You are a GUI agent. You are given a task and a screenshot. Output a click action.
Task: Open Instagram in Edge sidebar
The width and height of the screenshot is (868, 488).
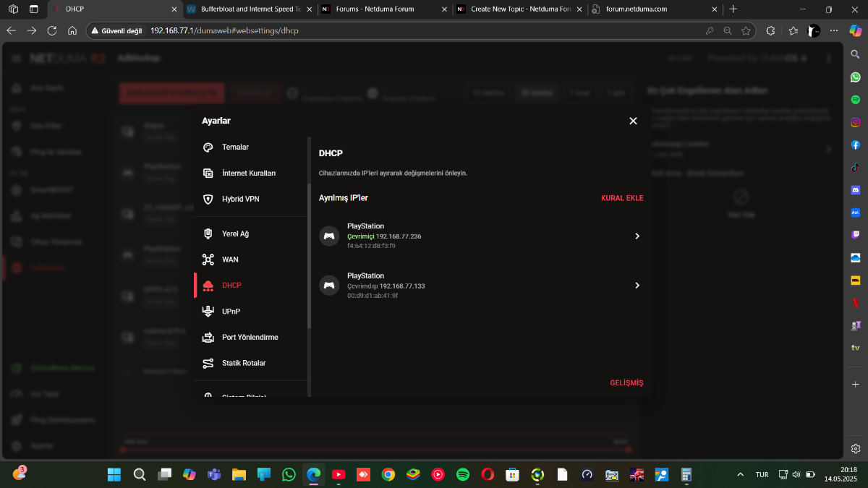(x=856, y=122)
